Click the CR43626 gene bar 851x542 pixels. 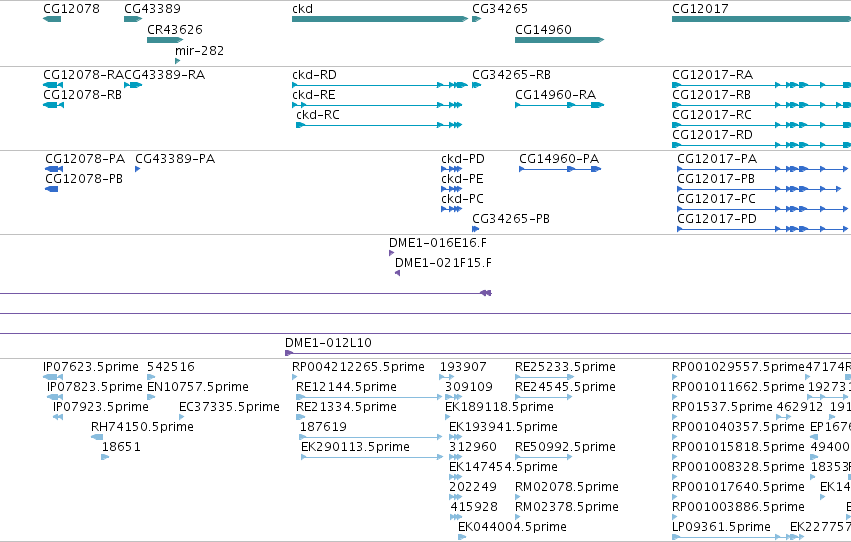click(165, 40)
